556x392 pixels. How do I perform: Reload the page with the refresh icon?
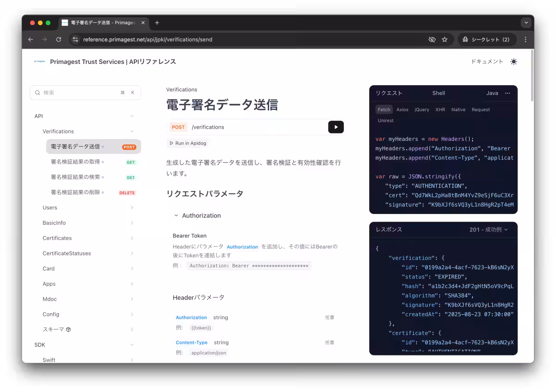58,39
